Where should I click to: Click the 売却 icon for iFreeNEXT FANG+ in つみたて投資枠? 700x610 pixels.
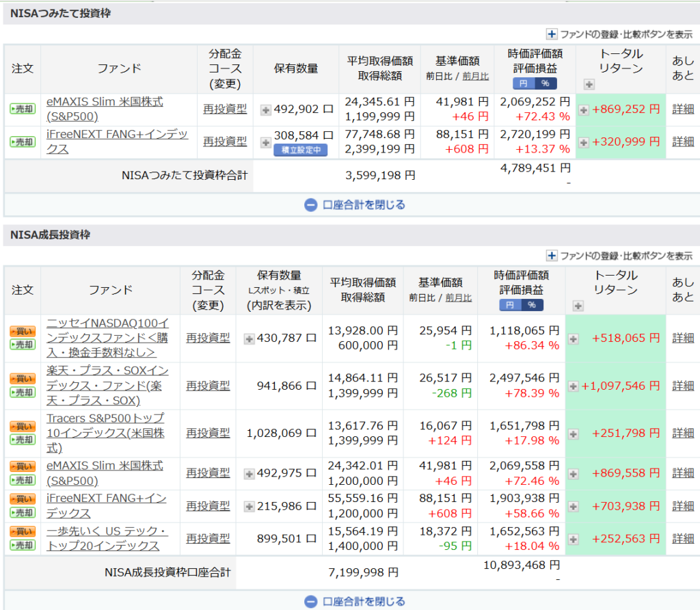22,142
